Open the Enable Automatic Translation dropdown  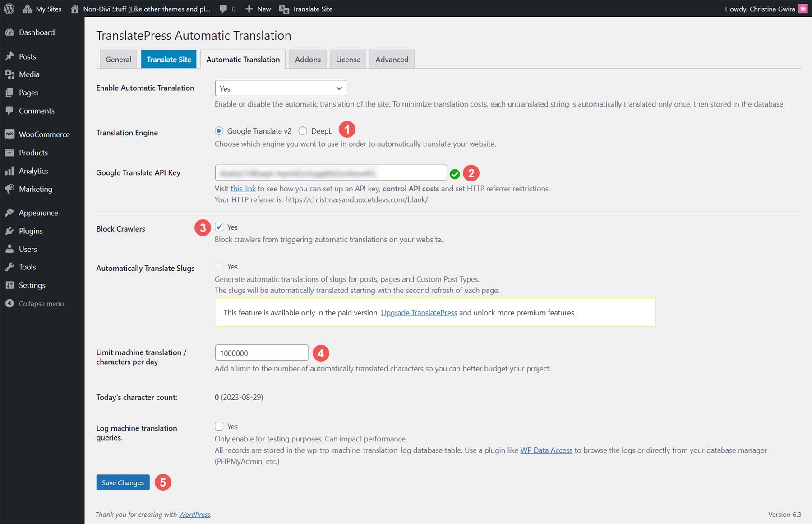coord(280,88)
